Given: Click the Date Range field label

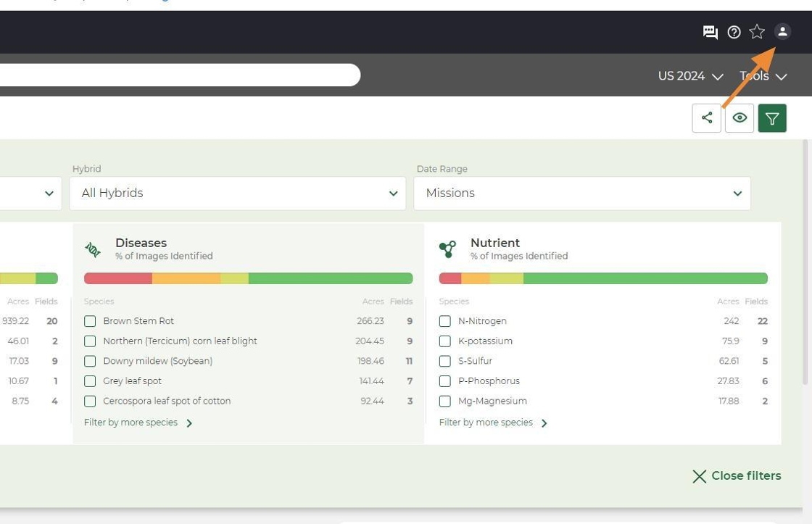Looking at the screenshot, I should pos(442,169).
